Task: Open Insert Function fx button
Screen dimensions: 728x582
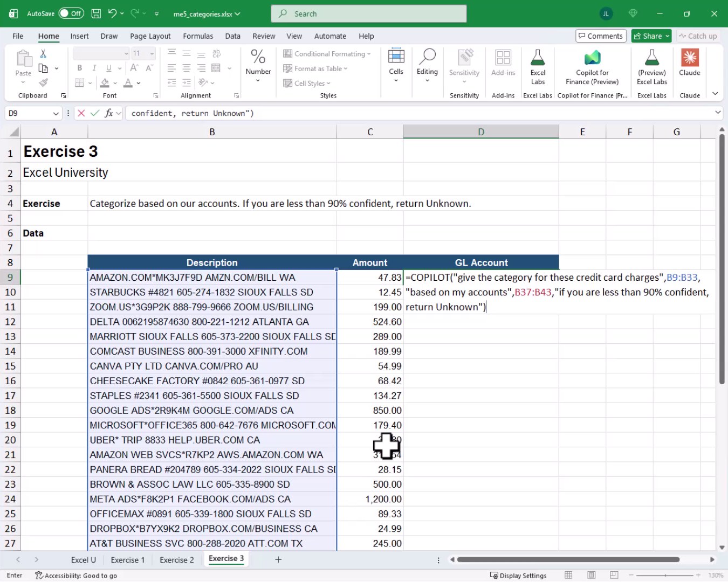Action: point(109,113)
